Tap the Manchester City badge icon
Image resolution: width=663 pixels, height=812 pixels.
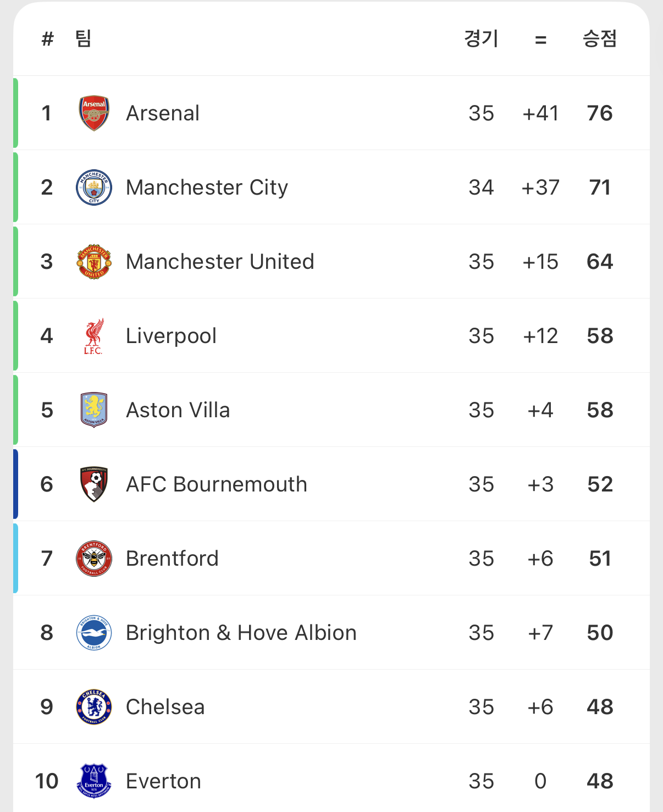[x=94, y=187]
